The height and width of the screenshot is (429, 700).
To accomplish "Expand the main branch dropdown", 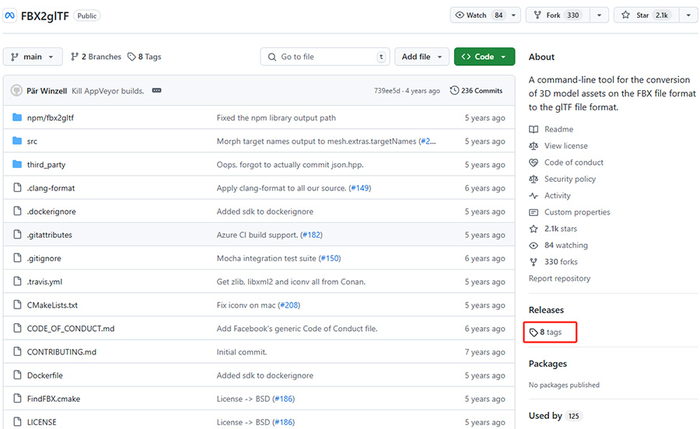I will click(31, 57).
